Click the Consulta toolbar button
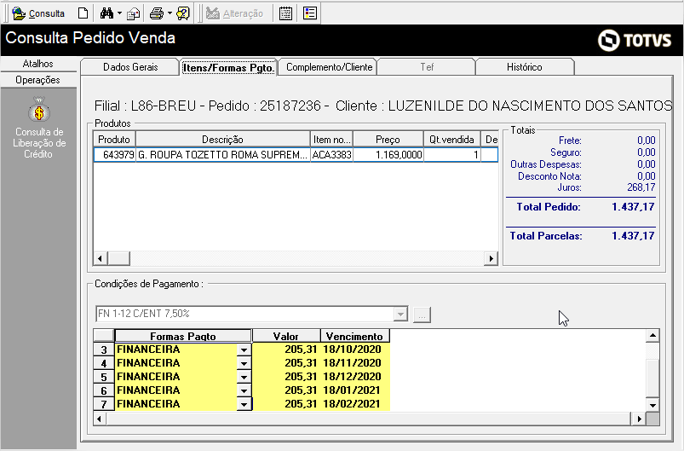 [x=38, y=14]
